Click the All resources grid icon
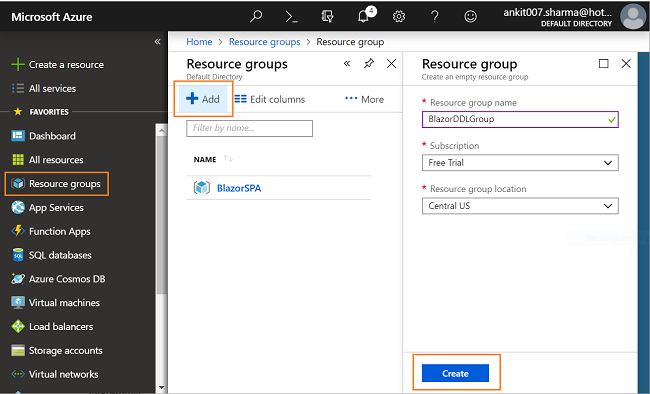650x394 pixels. [18, 160]
